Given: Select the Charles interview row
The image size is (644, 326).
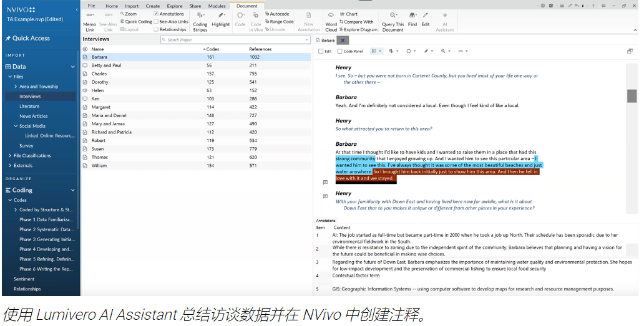Looking at the screenshot, I should click(x=197, y=74).
